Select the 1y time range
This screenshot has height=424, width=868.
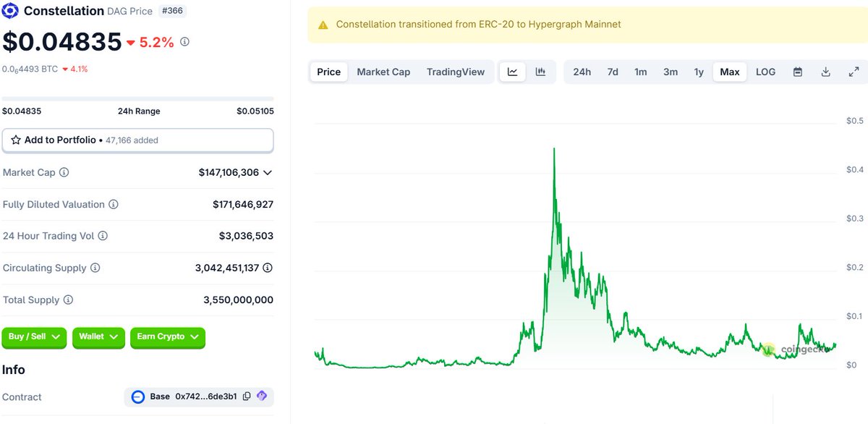699,72
